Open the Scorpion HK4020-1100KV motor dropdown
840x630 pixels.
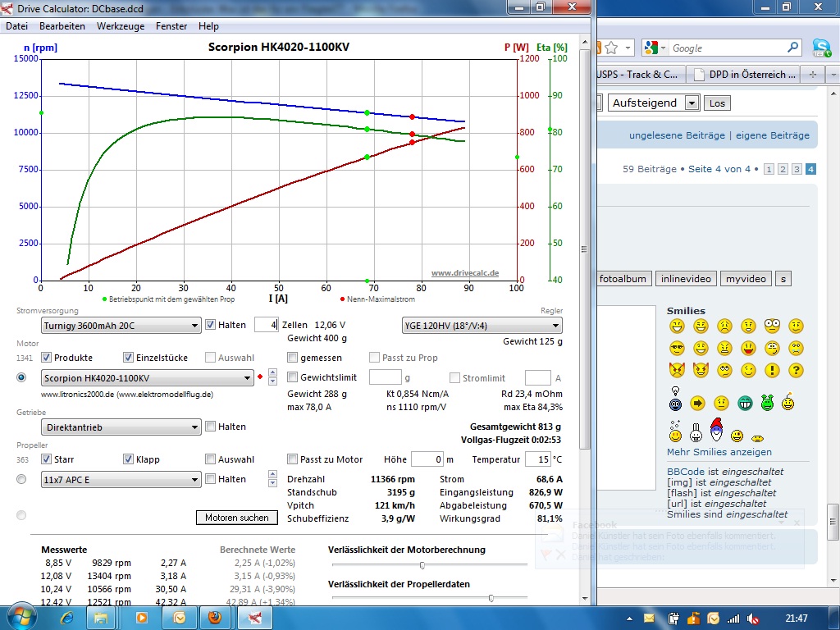pos(147,378)
